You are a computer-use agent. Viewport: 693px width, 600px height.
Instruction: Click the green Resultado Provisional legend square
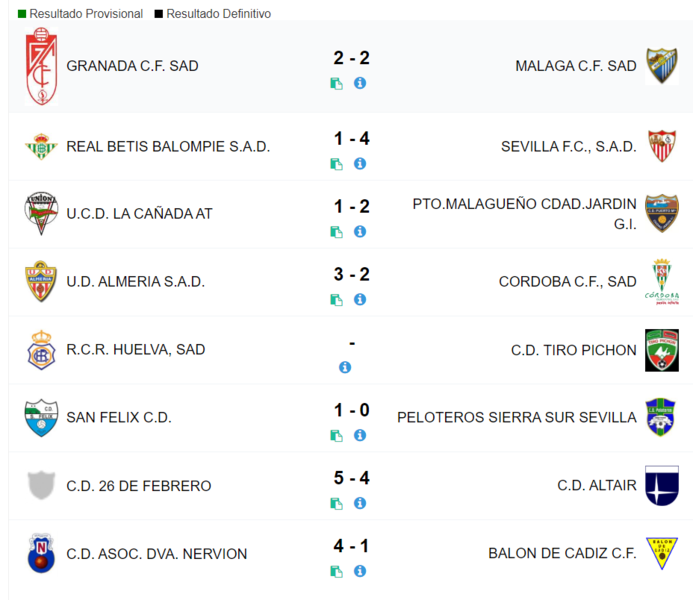(x=22, y=14)
